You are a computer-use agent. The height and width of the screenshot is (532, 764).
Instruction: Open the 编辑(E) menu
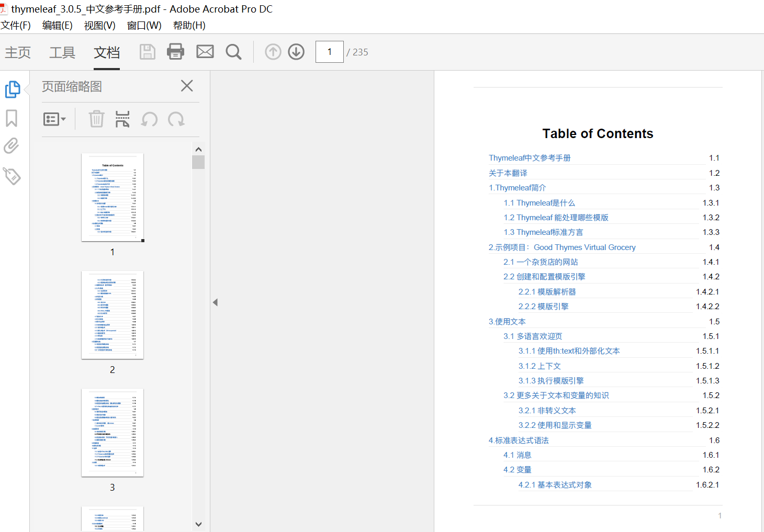[x=58, y=25]
